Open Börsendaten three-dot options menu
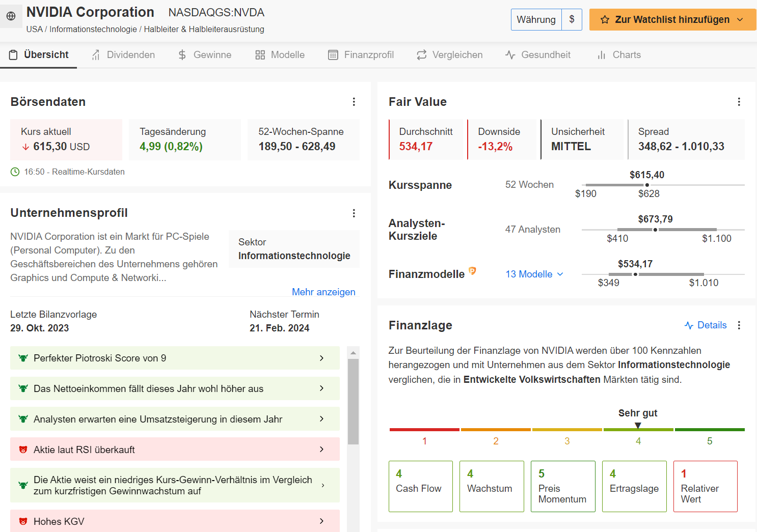The image size is (757, 532). click(354, 102)
